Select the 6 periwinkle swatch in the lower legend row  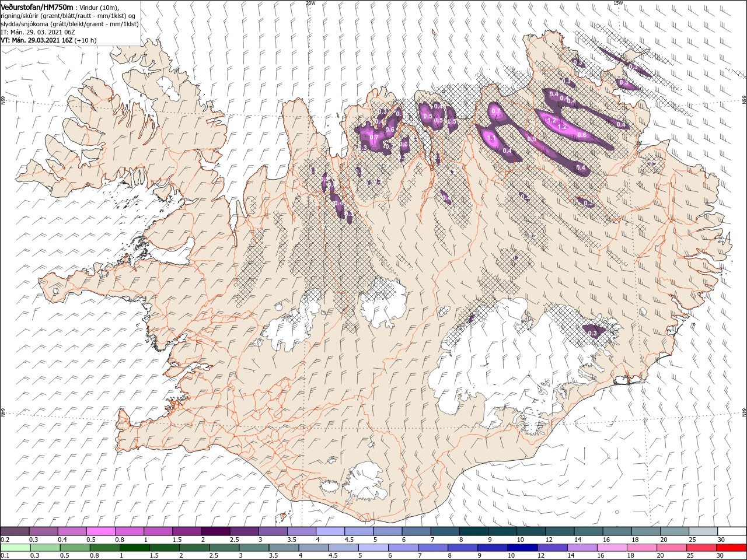[403, 548]
